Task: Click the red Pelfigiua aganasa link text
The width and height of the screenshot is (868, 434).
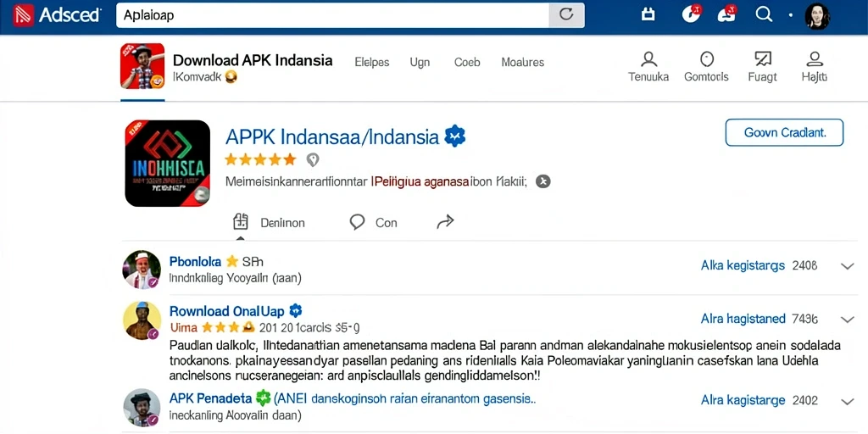Action: [420, 181]
